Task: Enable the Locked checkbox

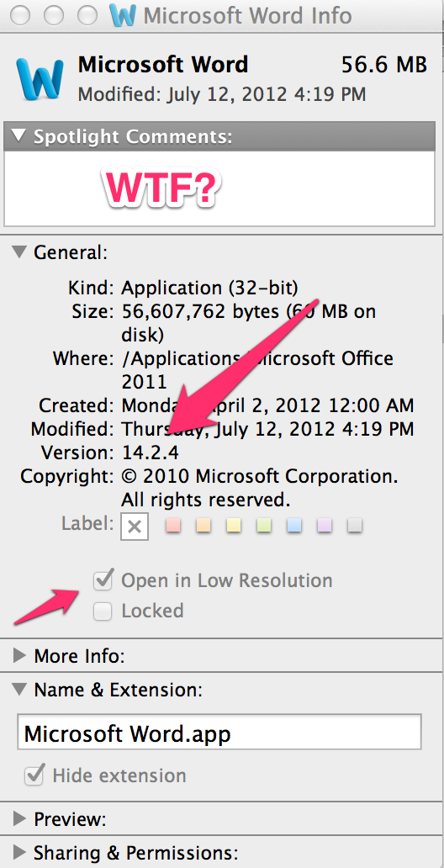Action: 103,611
